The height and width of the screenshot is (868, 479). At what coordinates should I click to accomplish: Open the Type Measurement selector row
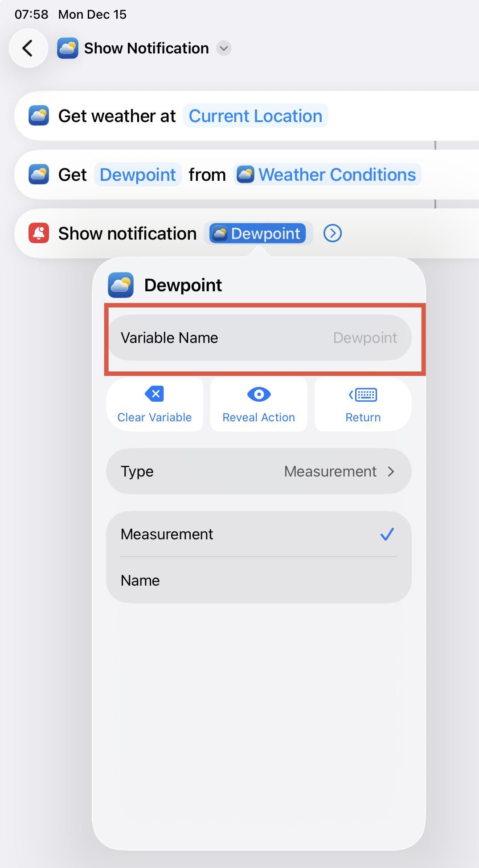(x=259, y=471)
